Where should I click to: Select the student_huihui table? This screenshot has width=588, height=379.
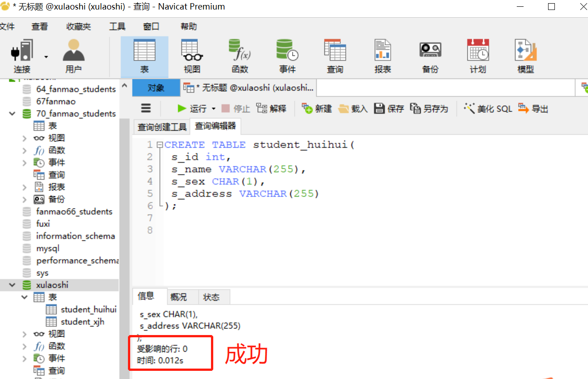(88, 310)
